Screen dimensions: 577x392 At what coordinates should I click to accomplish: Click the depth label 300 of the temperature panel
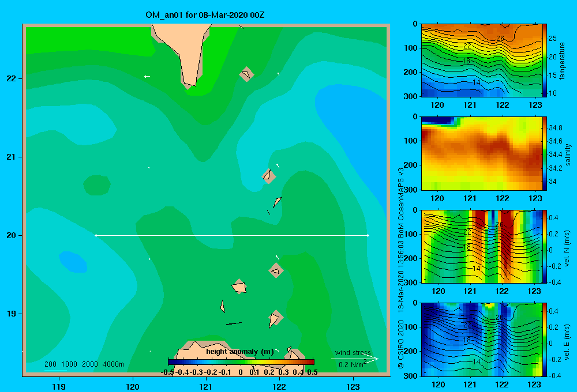point(411,96)
